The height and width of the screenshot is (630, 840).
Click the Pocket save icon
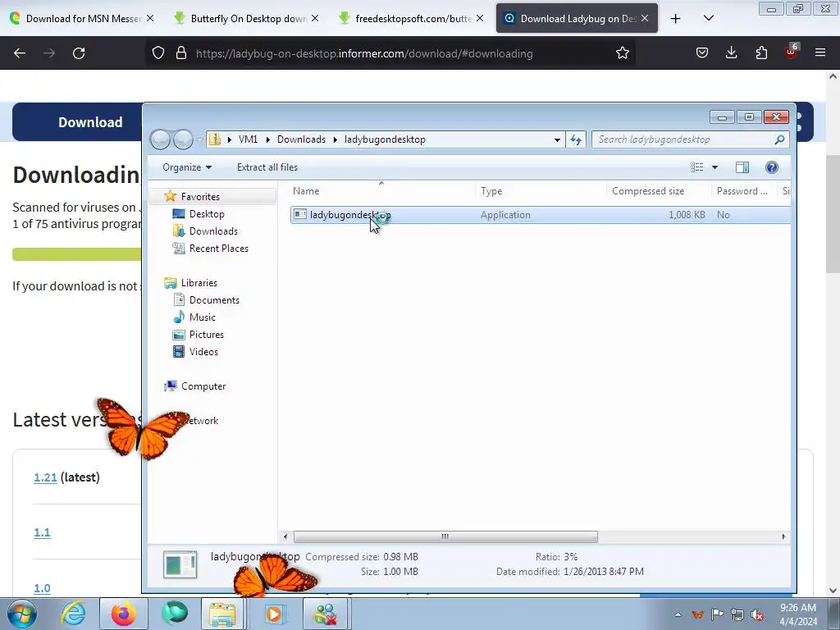point(702,52)
